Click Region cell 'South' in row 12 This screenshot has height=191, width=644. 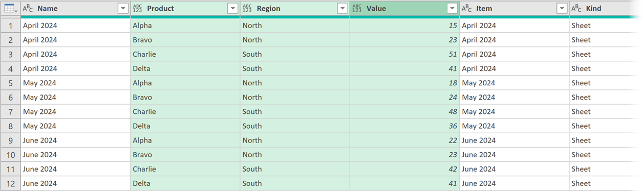tap(295, 183)
